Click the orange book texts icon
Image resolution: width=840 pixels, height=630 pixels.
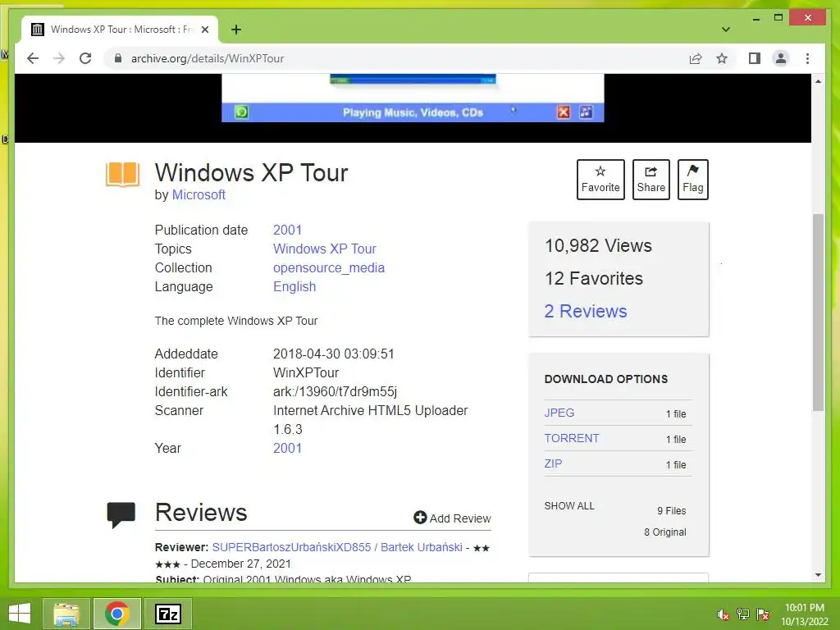click(123, 175)
